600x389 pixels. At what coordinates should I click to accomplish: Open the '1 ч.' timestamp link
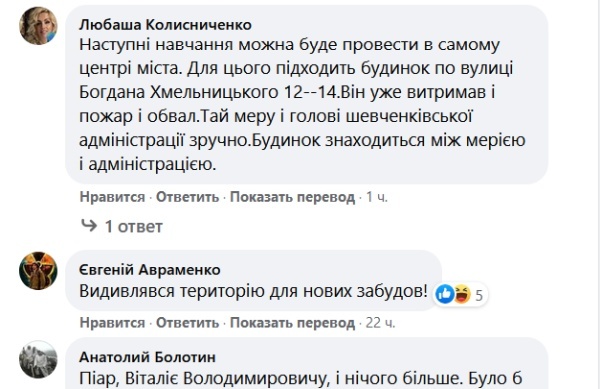[377, 197]
